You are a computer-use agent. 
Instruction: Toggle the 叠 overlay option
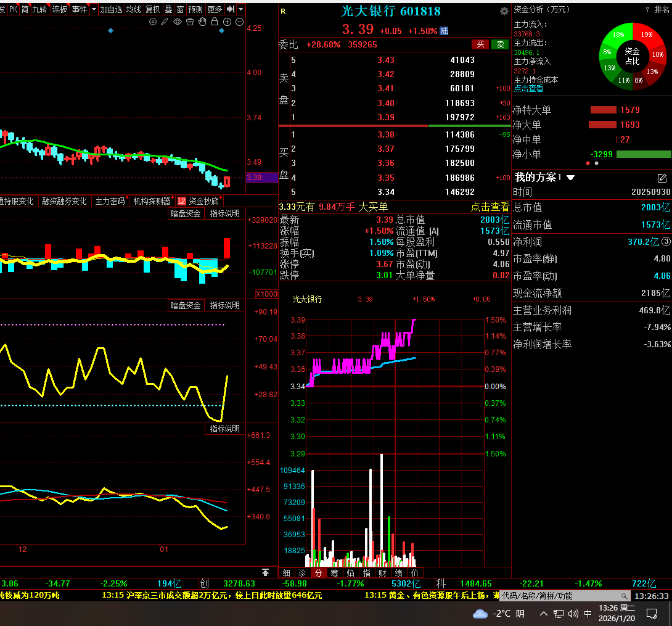[168, 9]
